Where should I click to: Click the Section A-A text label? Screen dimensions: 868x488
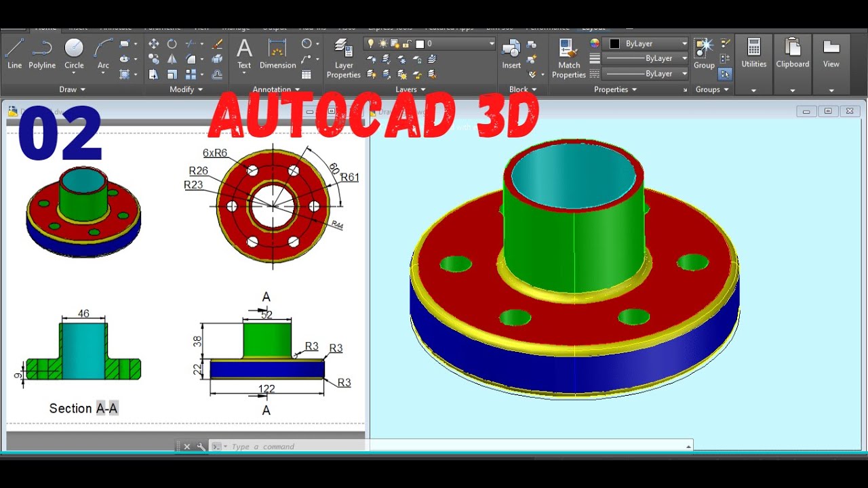tap(83, 408)
